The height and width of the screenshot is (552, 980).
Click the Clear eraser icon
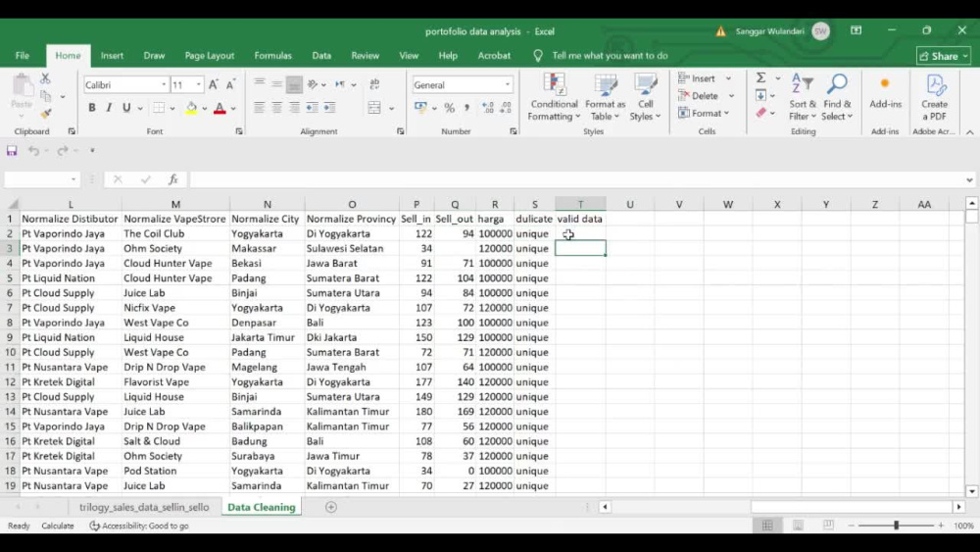[760, 113]
